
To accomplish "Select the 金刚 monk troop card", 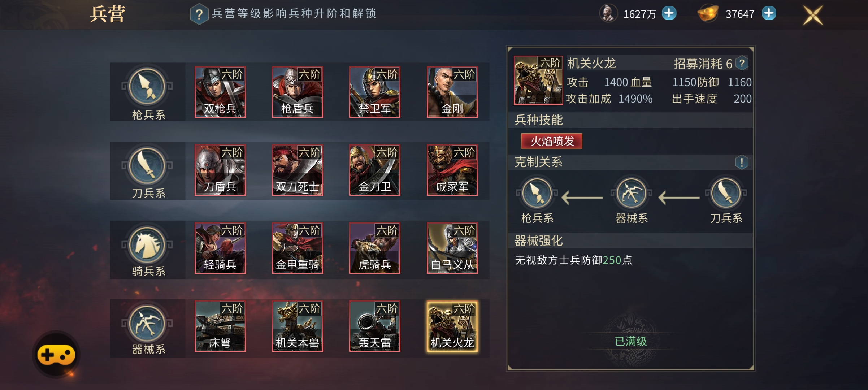I will [x=452, y=92].
